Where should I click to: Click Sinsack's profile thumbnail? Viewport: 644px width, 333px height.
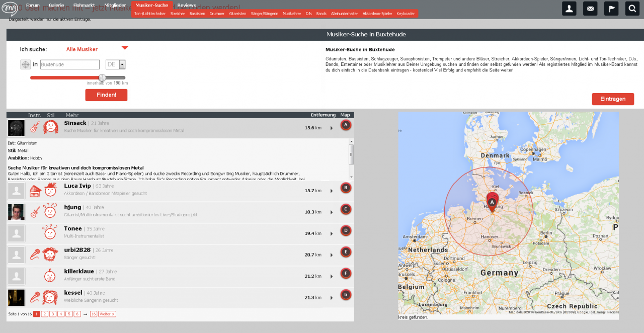(x=16, y=128)
